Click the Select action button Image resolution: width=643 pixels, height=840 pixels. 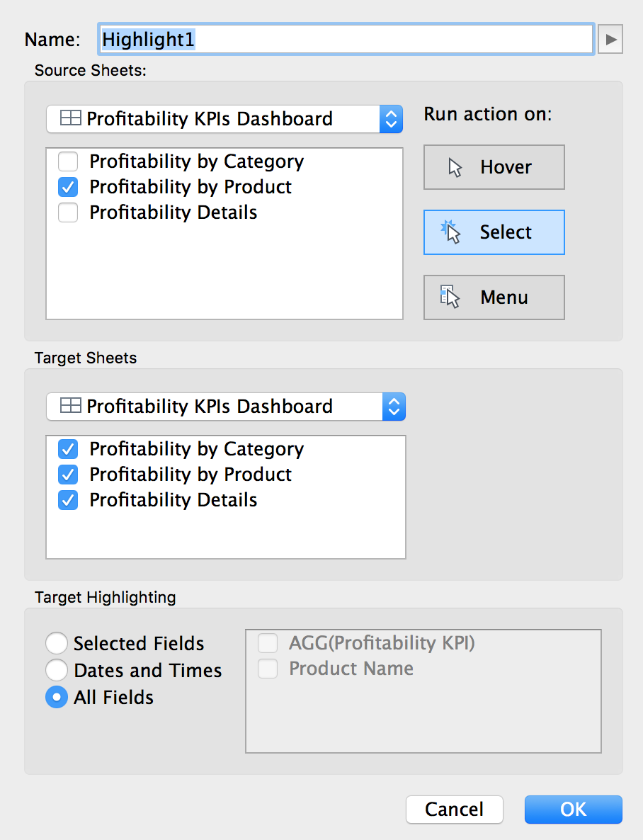(x=494, y=232)
